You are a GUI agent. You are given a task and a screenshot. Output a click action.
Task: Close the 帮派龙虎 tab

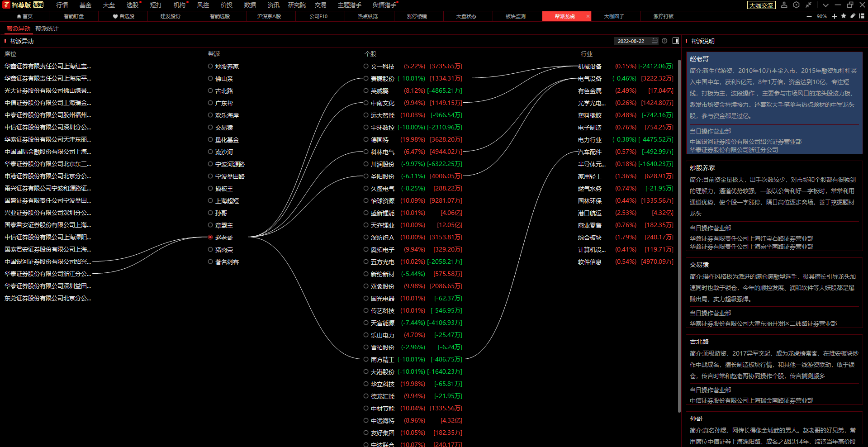[588, 16]
